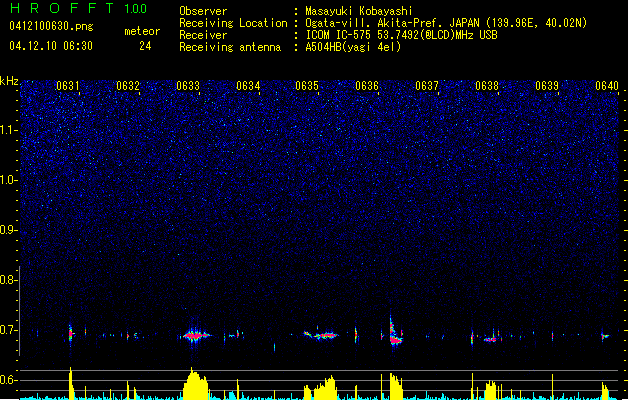
Task: Click the Receiving antenna label
Action: coord(230,47)
